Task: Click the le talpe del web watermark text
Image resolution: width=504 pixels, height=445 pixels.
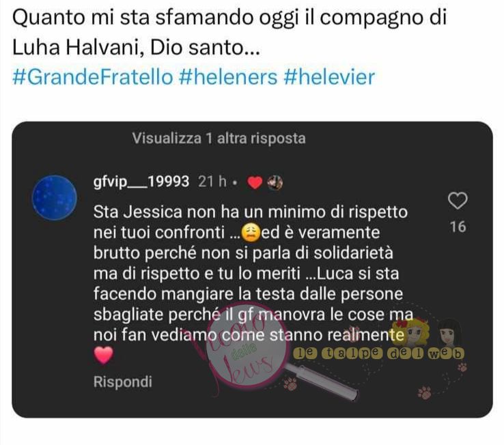Action: tap(379, 353)
